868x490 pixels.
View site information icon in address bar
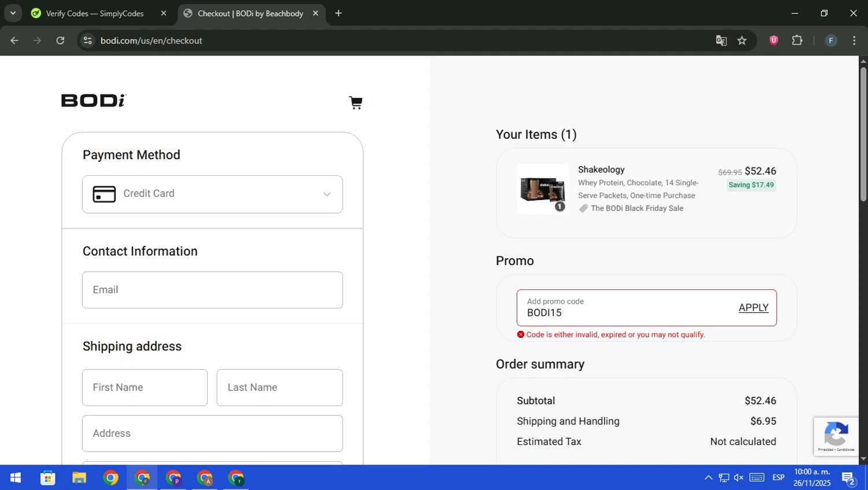(88, 40)
